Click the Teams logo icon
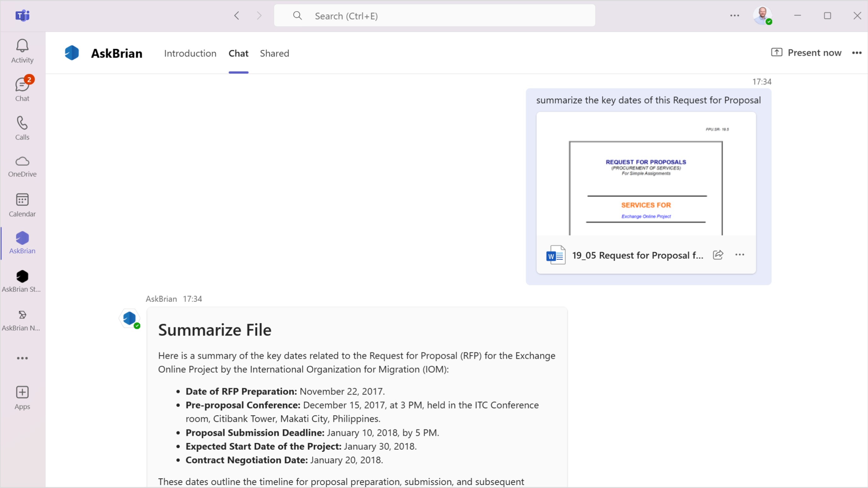 (x=22, y=15)
